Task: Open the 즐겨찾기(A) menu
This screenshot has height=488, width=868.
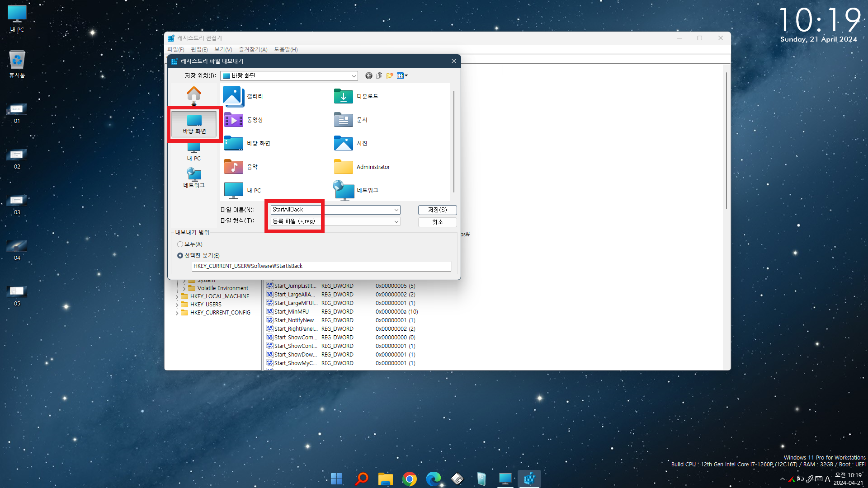Action: (253, 49)
